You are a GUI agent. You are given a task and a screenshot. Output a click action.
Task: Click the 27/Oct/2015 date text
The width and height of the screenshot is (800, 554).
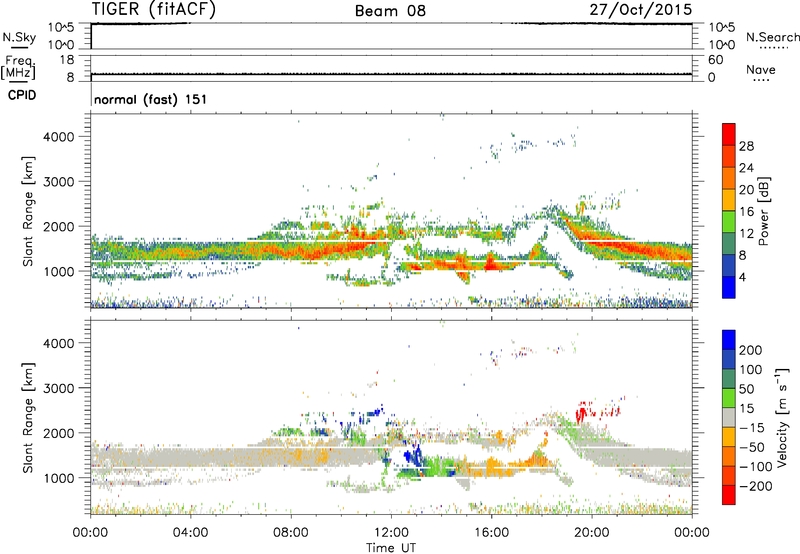coord(641,10)
